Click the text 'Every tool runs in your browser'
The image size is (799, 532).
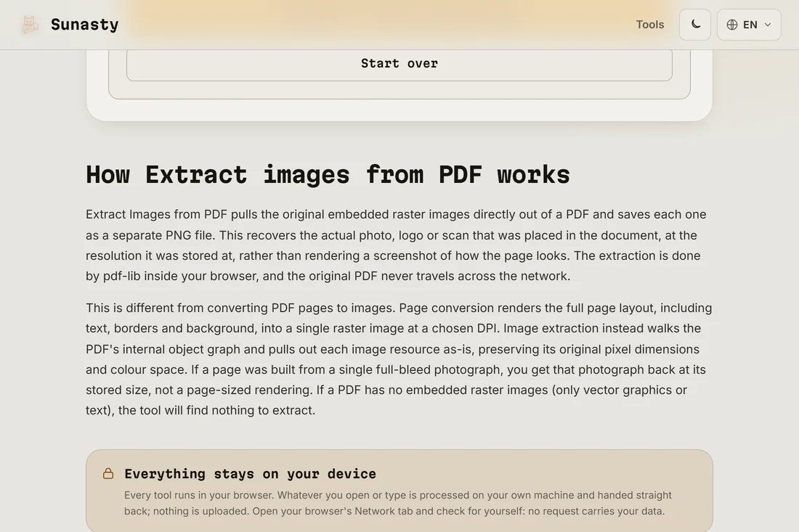point(199,495)
